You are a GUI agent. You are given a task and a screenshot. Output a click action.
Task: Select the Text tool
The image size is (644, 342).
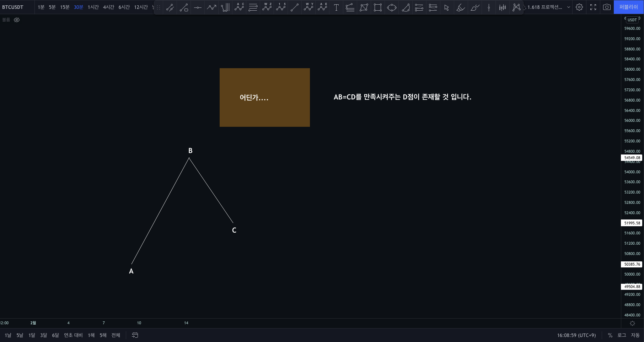pyautogui.click(x=336, y=7)
